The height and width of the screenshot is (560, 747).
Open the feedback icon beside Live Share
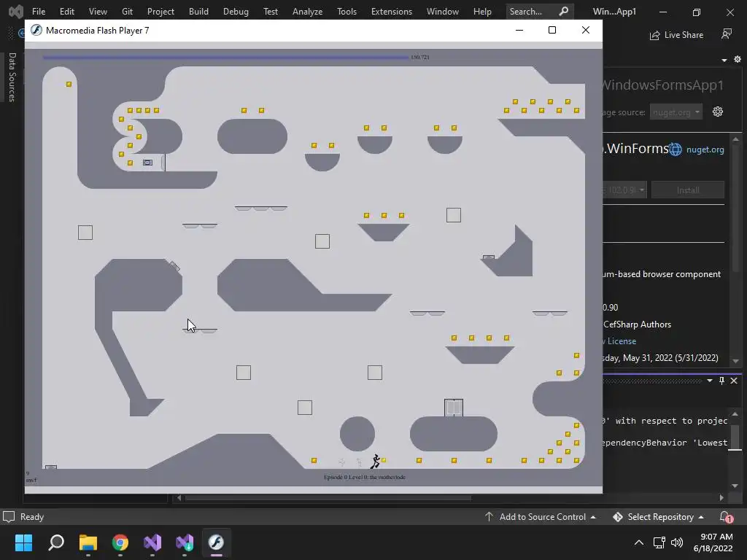727,34
